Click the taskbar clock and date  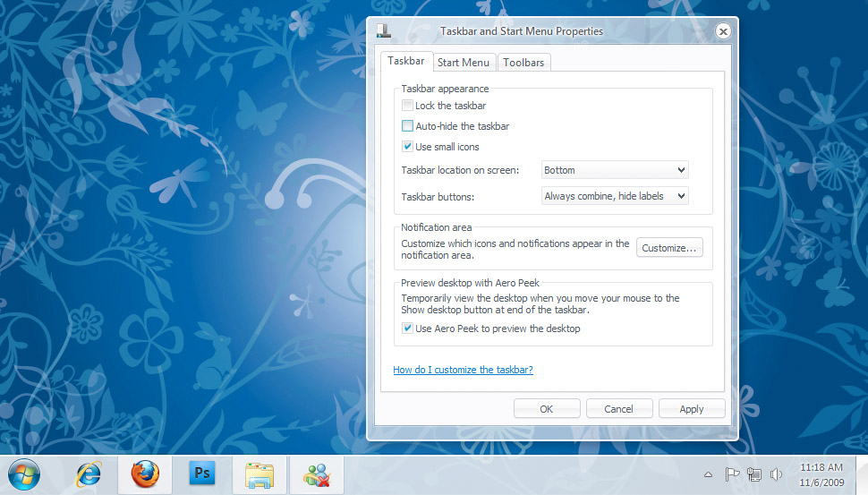(821, 474)
